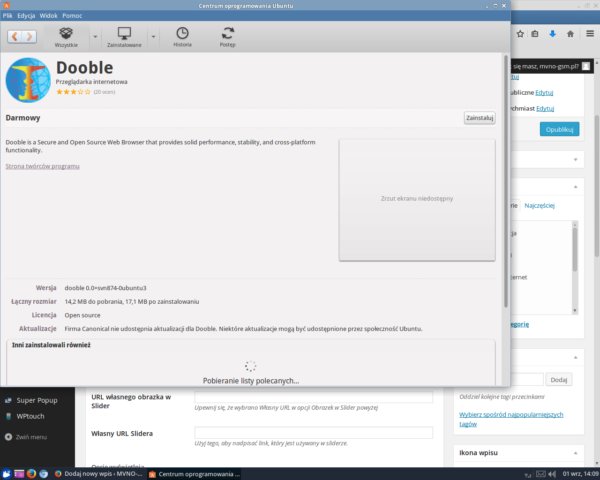Screen dimensions: 600x480
Task: Open the Pomoc menu
Action: point(72,16)
